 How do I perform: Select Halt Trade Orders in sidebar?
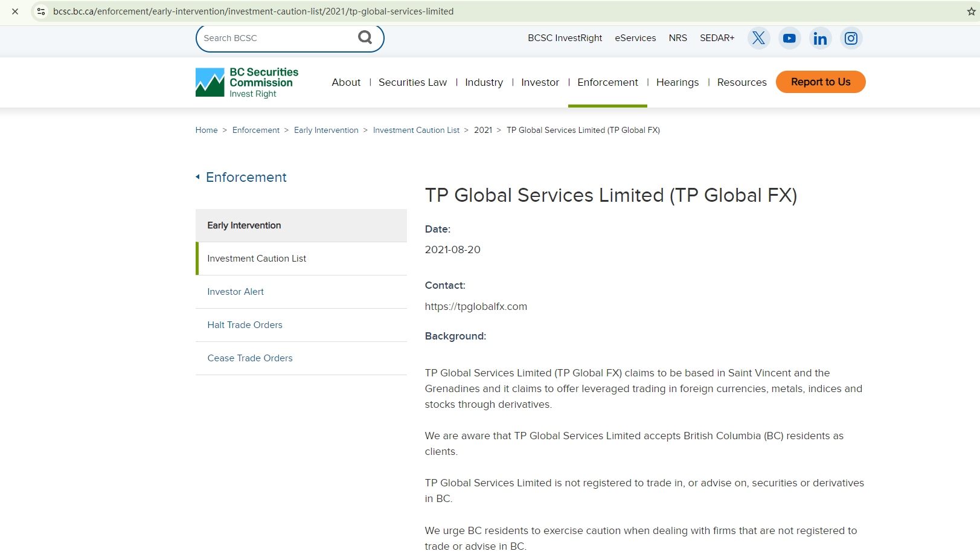245,325
